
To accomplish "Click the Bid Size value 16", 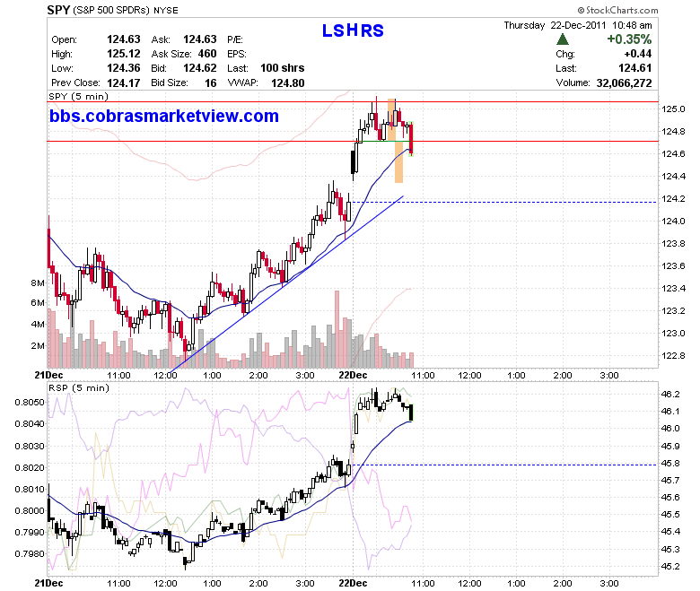I will click(211, 83).
